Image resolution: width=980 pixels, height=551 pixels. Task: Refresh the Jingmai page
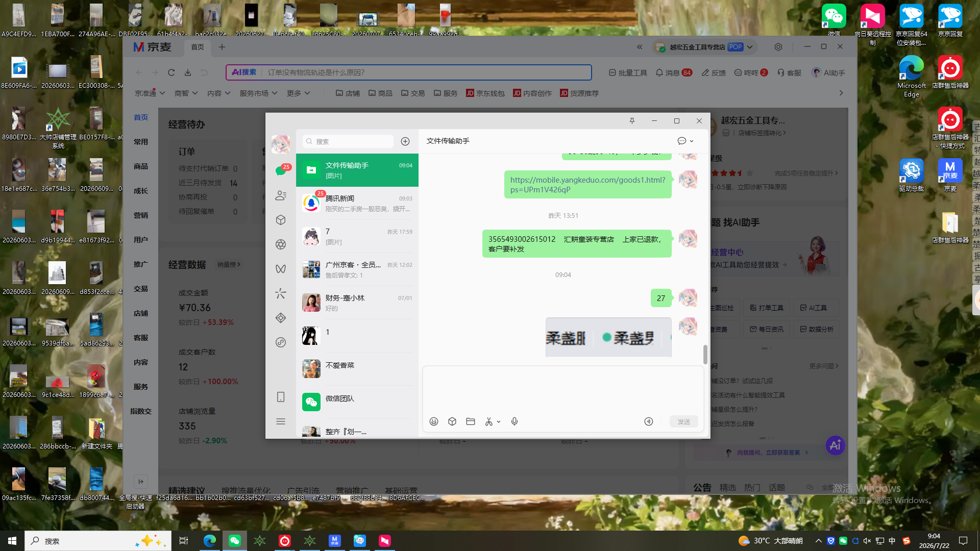171,72
